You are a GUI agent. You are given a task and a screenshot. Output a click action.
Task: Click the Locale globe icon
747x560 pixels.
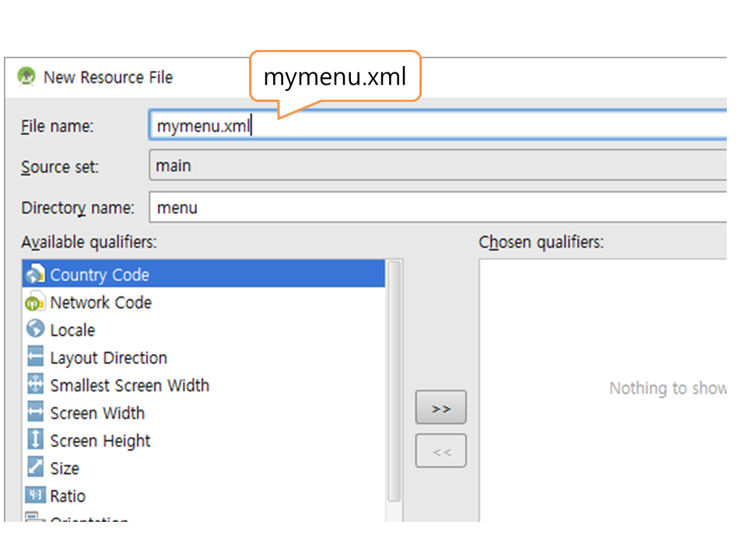click(x=35, y=330)
